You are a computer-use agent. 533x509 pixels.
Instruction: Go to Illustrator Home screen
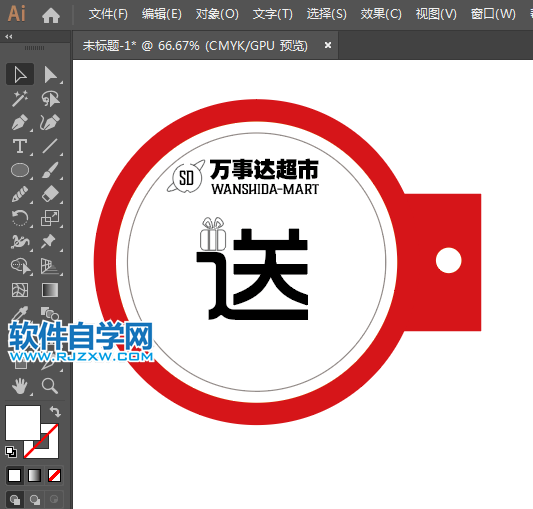(x=51, y=15)
